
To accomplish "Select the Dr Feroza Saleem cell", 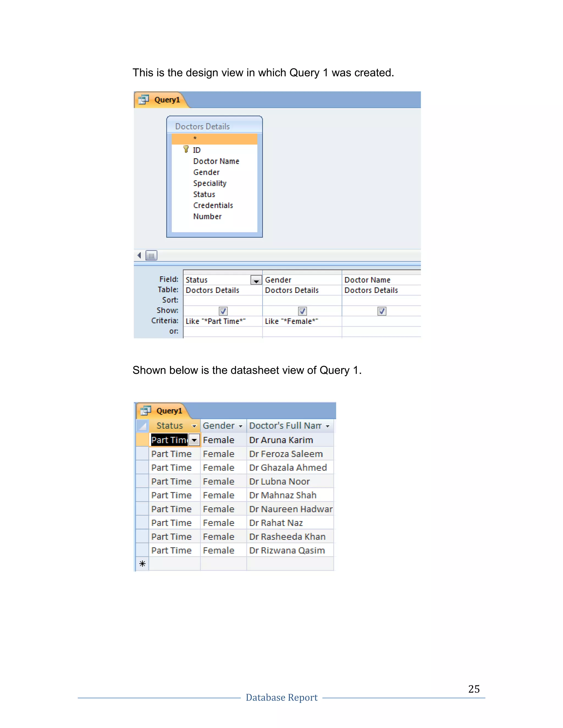I will (290, 454).
